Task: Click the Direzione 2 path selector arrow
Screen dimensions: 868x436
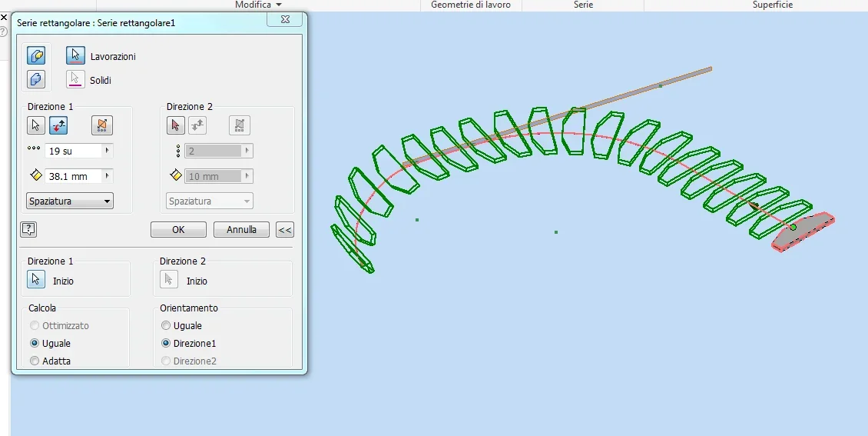Action: [x=175, y=125]
